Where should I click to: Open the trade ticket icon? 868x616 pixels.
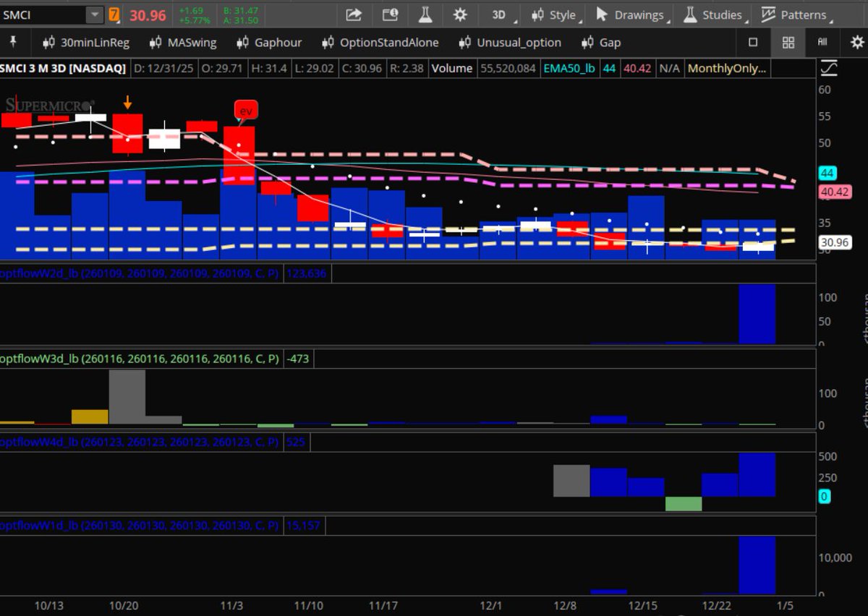tap(390, 14)
